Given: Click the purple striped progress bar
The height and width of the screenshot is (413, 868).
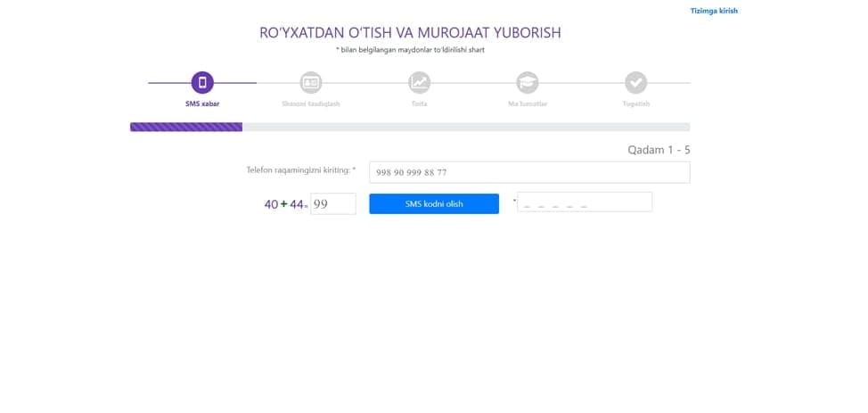Looking at the screenshot, I should pyautogui.click(x=186, y=127).
